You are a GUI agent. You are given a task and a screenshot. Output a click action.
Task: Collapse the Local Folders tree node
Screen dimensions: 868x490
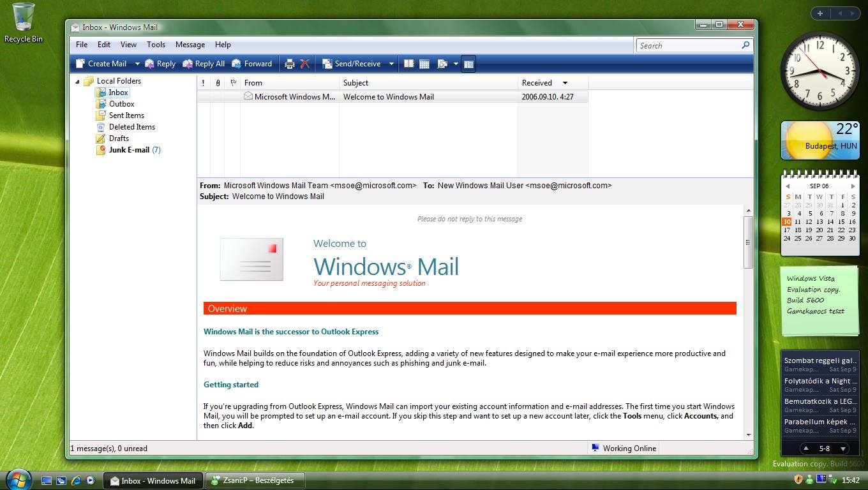[x=78, y=81]
